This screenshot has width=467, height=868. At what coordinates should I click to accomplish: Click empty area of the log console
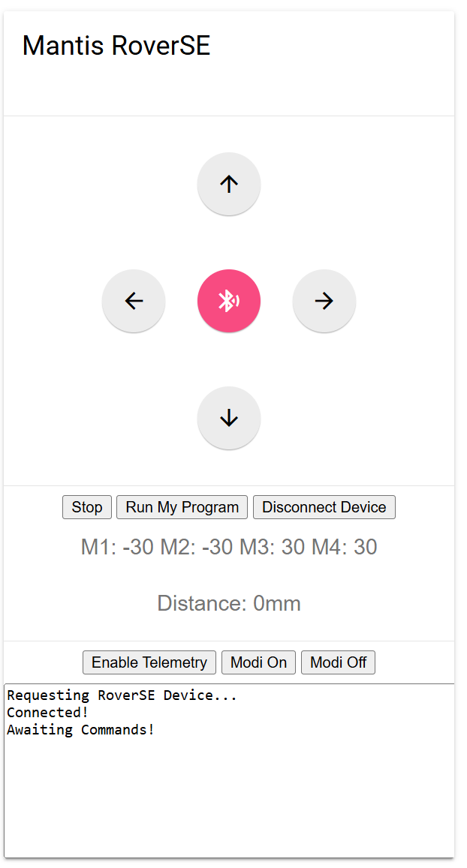(x=229, y=803)
